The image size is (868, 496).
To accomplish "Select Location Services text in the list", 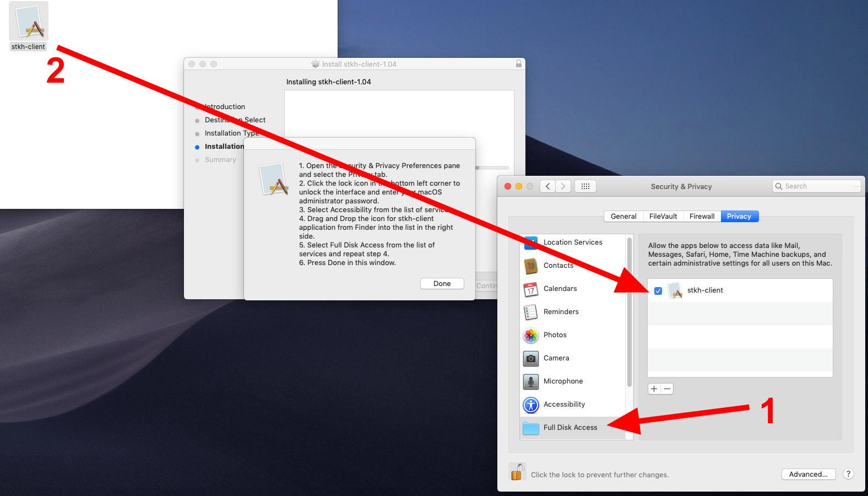I will tap(573, 242).
